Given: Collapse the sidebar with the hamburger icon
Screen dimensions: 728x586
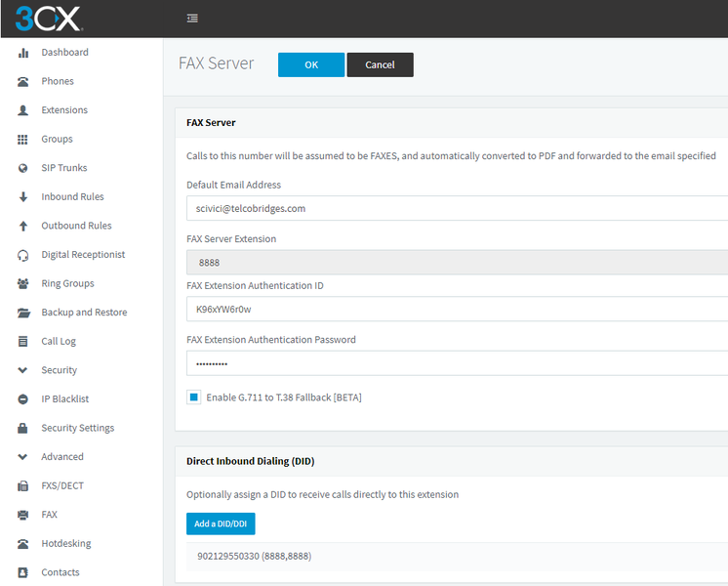Looking at the screenshot, I should pyautogui.click(x=192, y=19).
